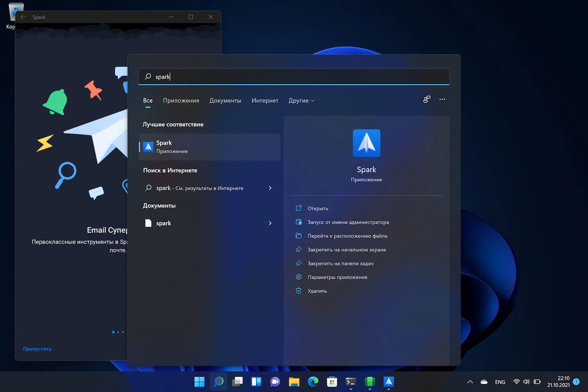Launch Microsoft Edge from the taskbar
The width and height of the screenshot is (588, 392).
tap(313, 382)
